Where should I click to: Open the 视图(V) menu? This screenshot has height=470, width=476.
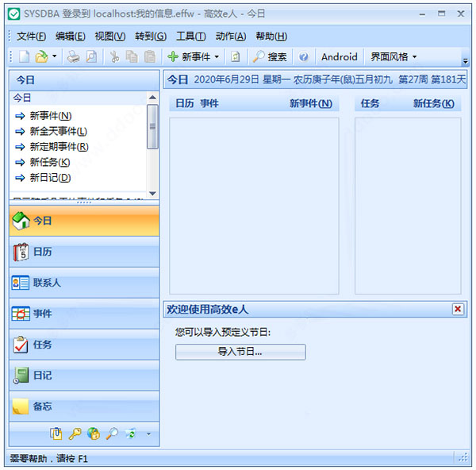click(x=110, y=37)
